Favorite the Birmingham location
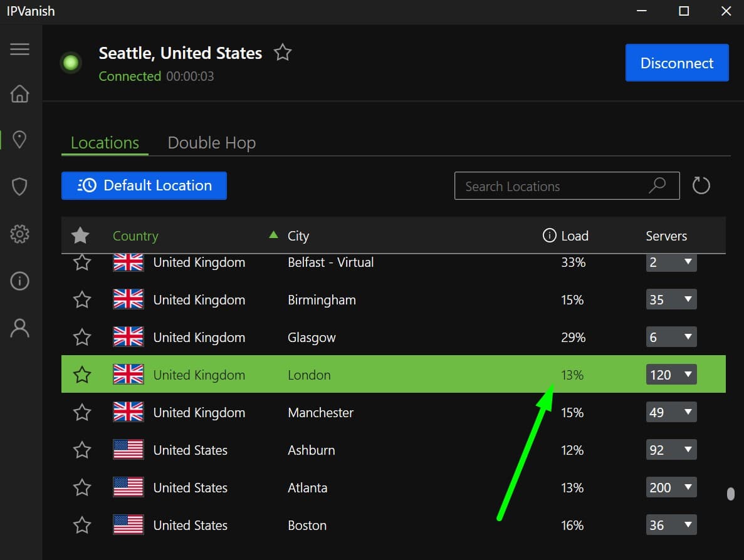Viewport: 744px width, 560px height. [82, 299]
